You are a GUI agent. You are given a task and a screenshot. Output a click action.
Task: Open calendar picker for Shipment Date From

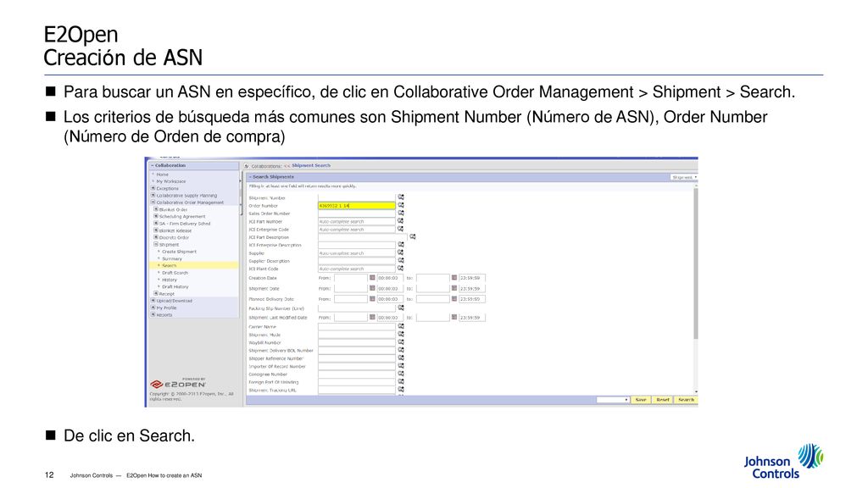pos(373,288)
